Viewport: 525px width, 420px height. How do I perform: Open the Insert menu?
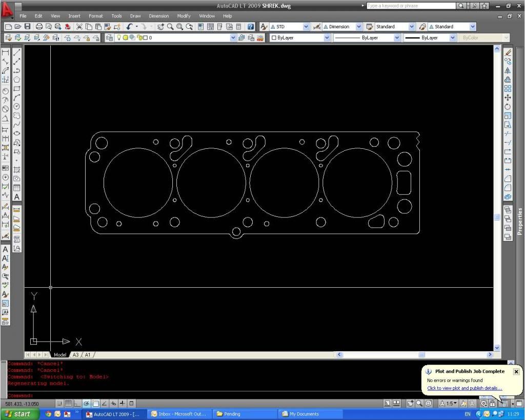pyautogui.click(x=74, y=16)
